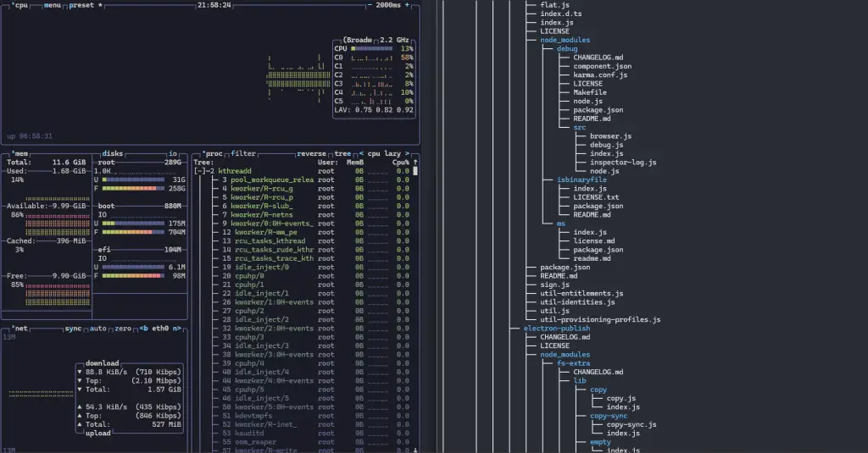Open the process filter field
This screenshot has width=868, height=453.
click(243, 153)
